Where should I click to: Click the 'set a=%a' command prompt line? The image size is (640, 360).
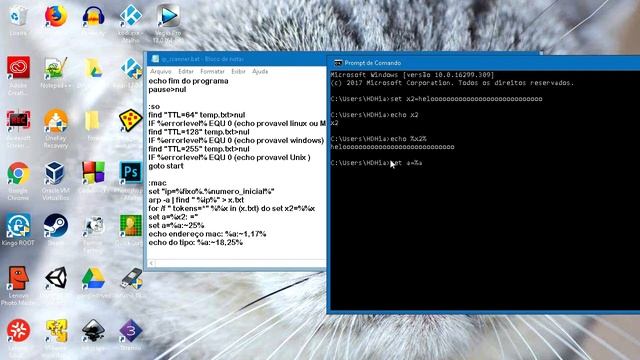click(x=376, y=163)
